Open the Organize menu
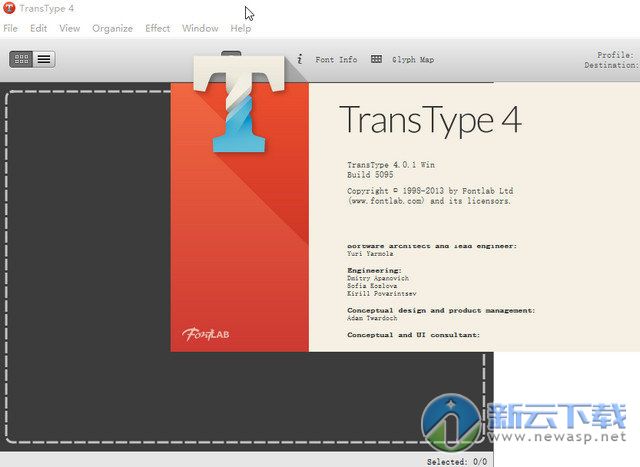The height and width of the screenshot is (467, 640). 112,28
